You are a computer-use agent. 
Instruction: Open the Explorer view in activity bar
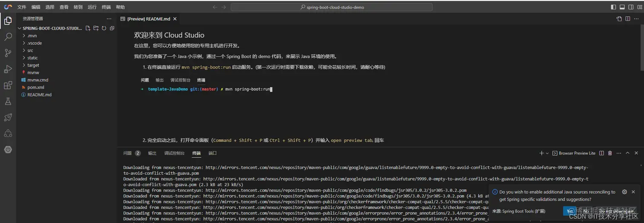(x=8, y=20)
